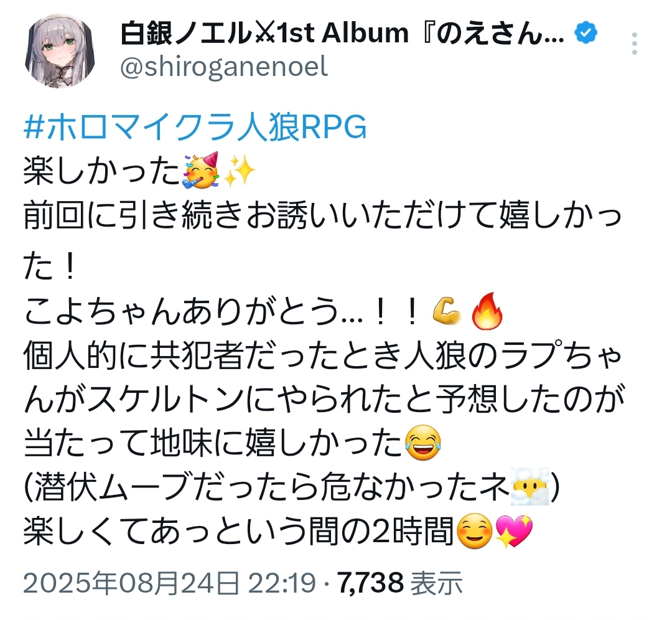The height and width of the screenshot is (620, 672).
Task: Click the partying face emoji
Action: (x=202, y=170)
